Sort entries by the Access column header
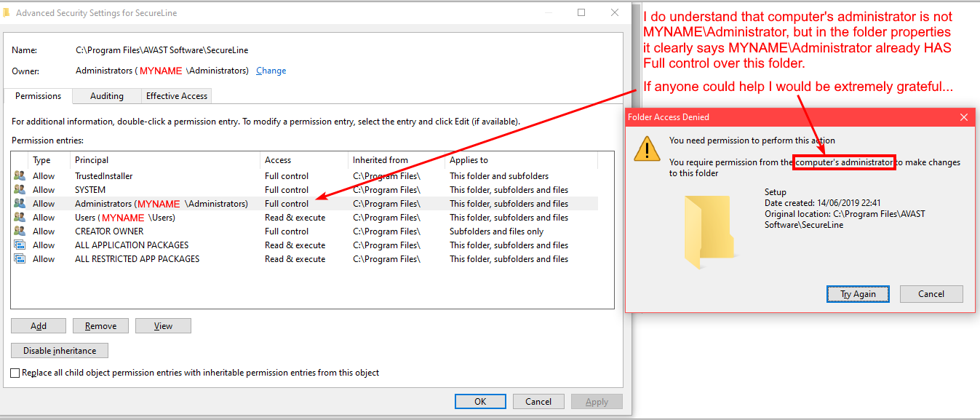Image resolution: width=980 pixels, height=420 pixels. click(304, 160)
